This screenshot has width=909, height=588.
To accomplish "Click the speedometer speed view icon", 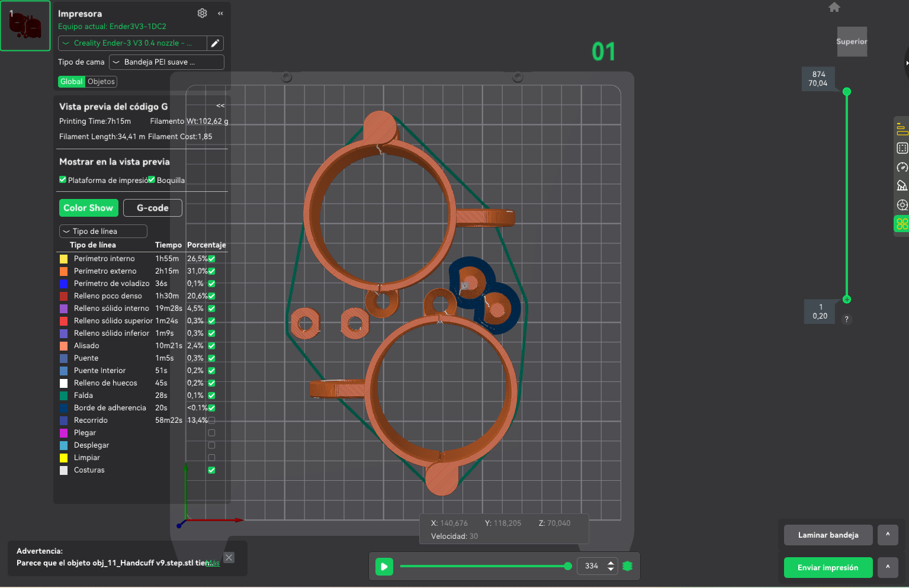I will point(902,167).
